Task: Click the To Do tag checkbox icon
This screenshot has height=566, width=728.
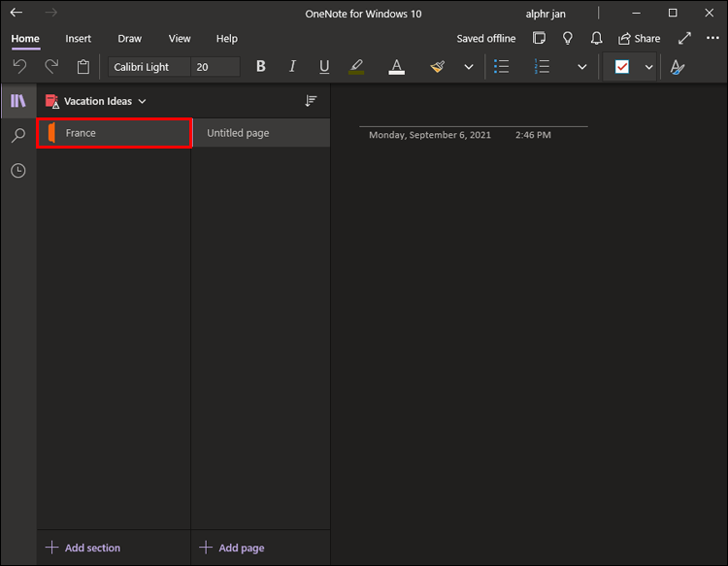Action: 622,67
